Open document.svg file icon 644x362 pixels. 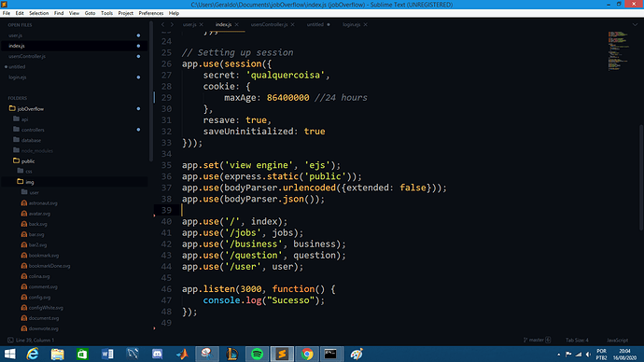[x=24, y=318]
